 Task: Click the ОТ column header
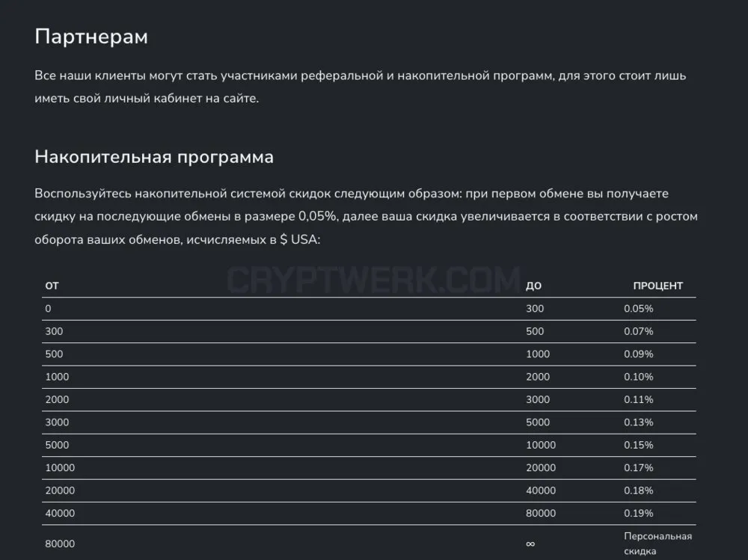tap(52, 286)
